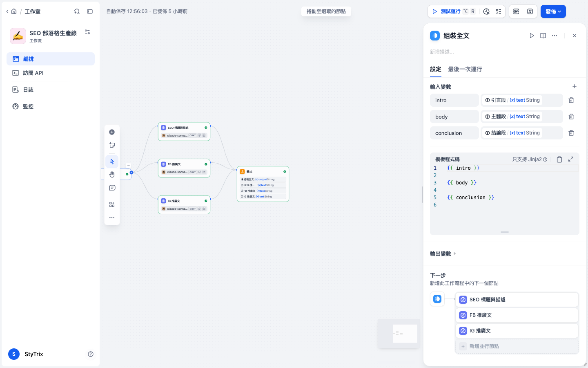Toggle pointer select mode in canvas toolbar
Screen dimensions: 588x368
[x=112, y=162]
